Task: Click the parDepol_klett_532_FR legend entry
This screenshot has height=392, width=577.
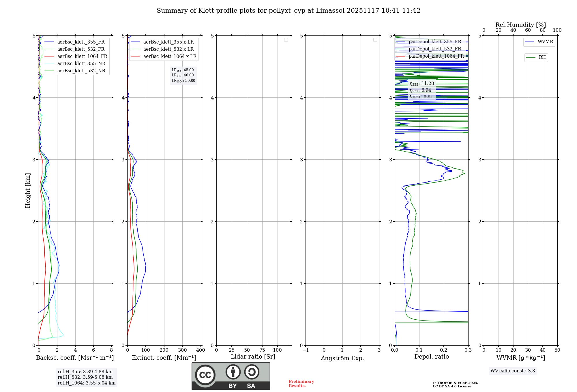Action: (434, 49)
